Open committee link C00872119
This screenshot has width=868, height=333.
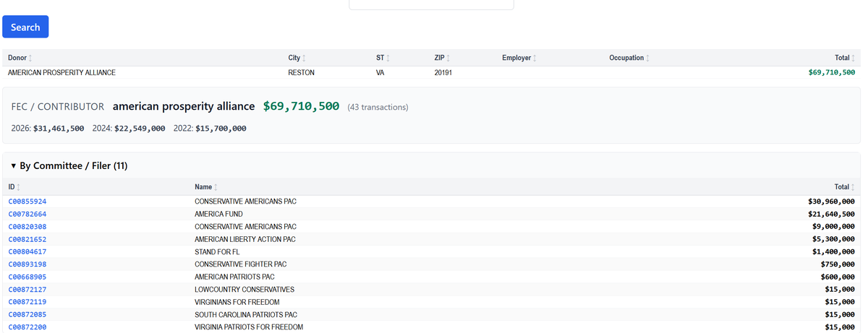coord(27,302)
